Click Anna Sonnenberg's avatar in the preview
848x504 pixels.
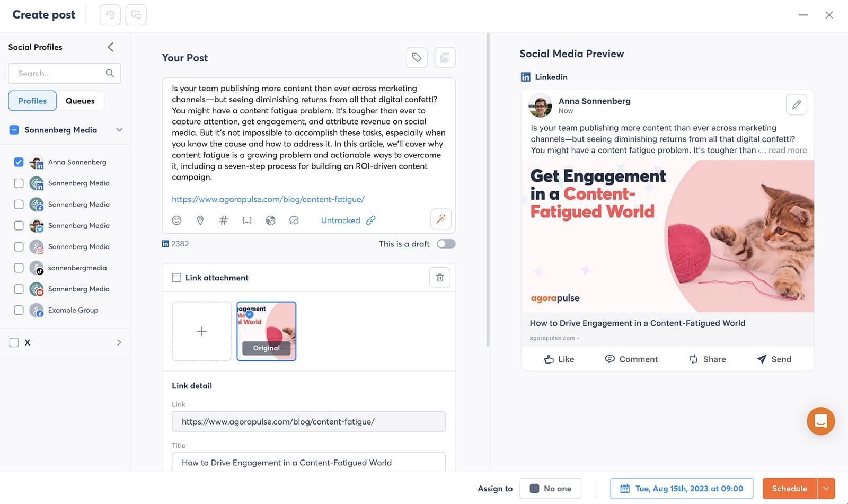pyautogui.click(x=540, y=105)
